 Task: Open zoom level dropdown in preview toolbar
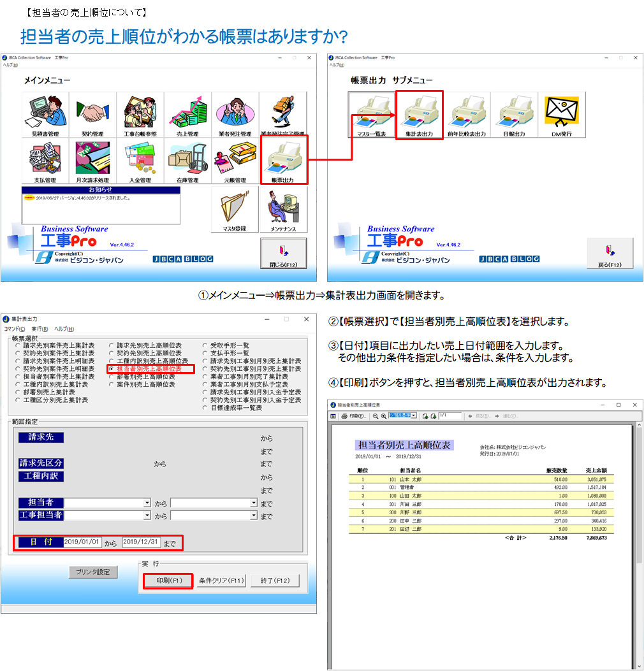pyautogui.click(x=414, y=416)
